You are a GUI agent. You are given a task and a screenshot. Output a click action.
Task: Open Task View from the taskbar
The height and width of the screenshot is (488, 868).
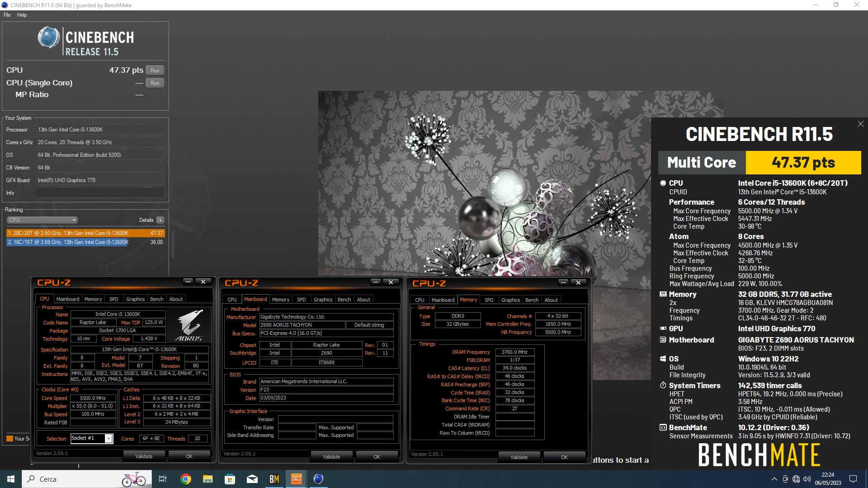click(163, 479)
